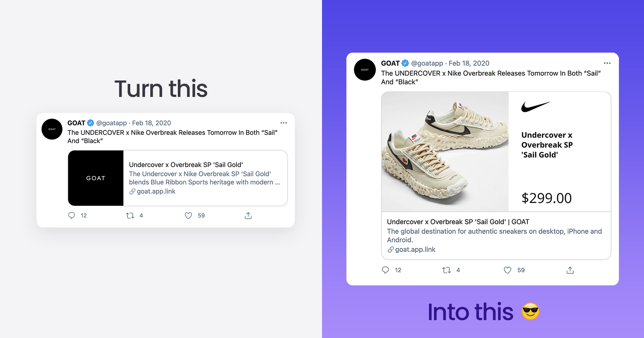Click reply icon on right tweet
This screenshot has width=644, height=338.
385,270
